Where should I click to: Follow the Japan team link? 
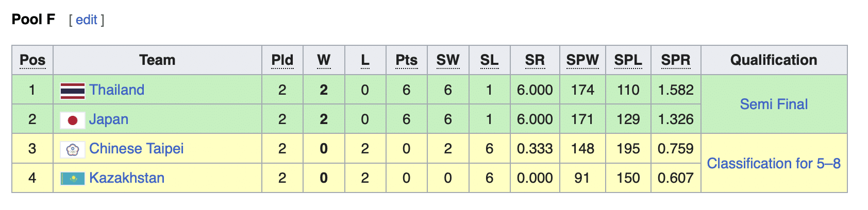tap(108, 119)
